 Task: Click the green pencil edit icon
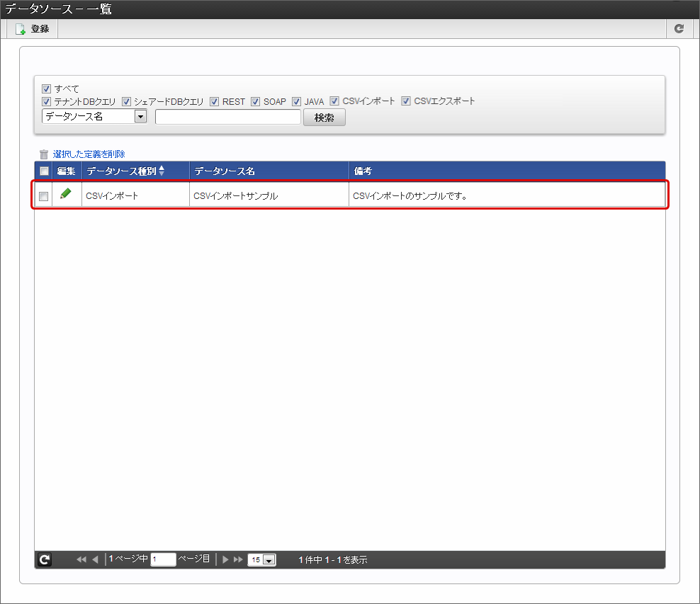coord(66,193)
